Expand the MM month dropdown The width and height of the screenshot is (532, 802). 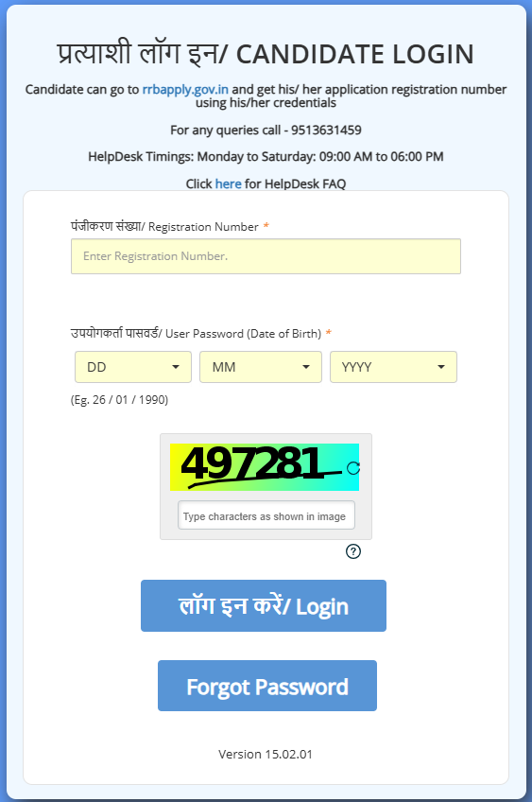point(261,367)
